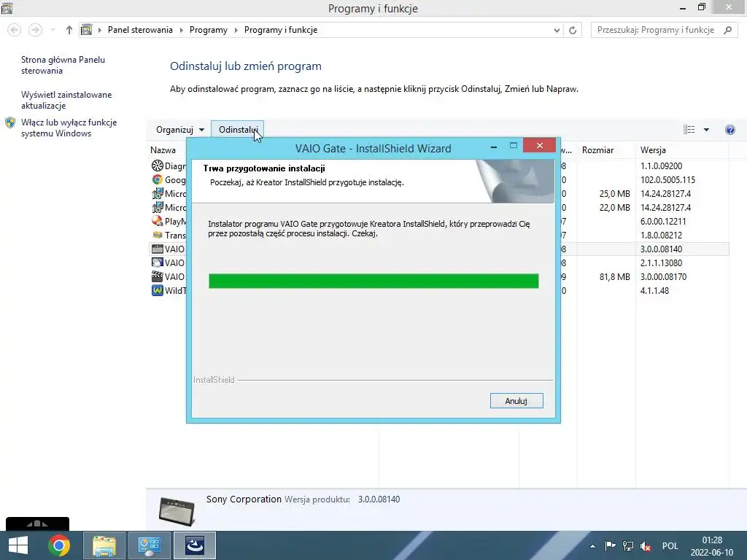The height and width of the screenshot is (560, 747).
Task: Expand the address bar history dropdown
Action: click(557, 30)
